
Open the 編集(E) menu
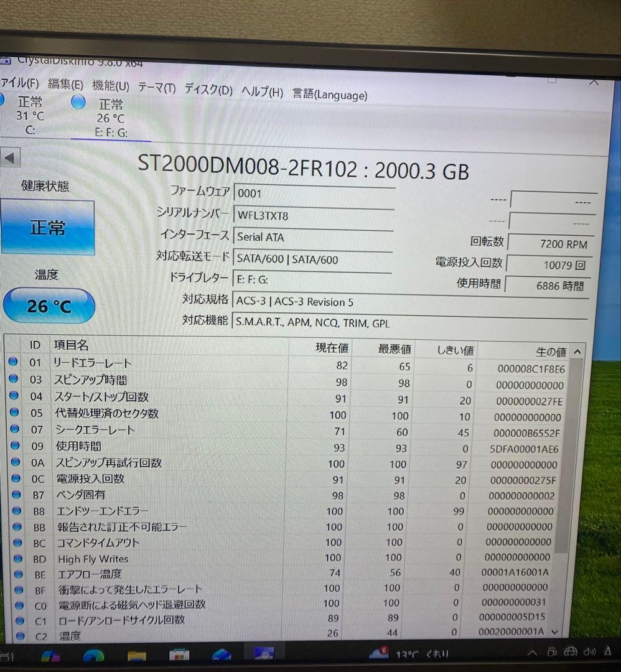point(65,83)
